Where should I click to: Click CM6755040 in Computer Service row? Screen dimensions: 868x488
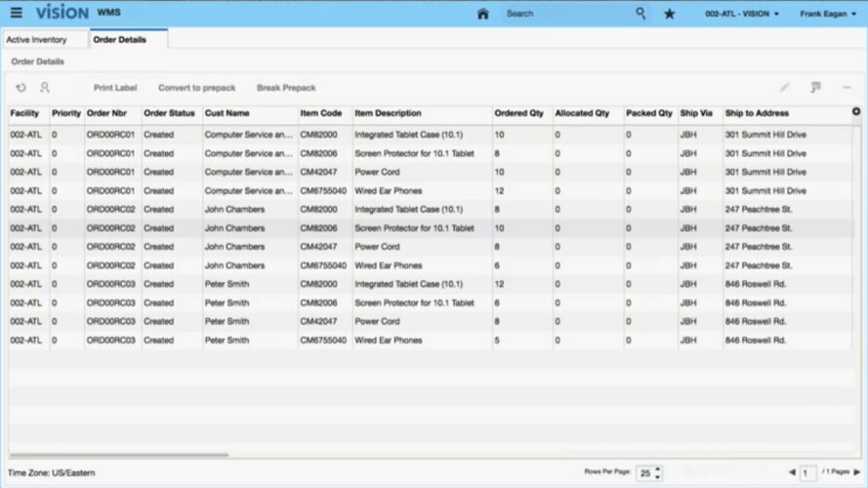tap(323, 191)
